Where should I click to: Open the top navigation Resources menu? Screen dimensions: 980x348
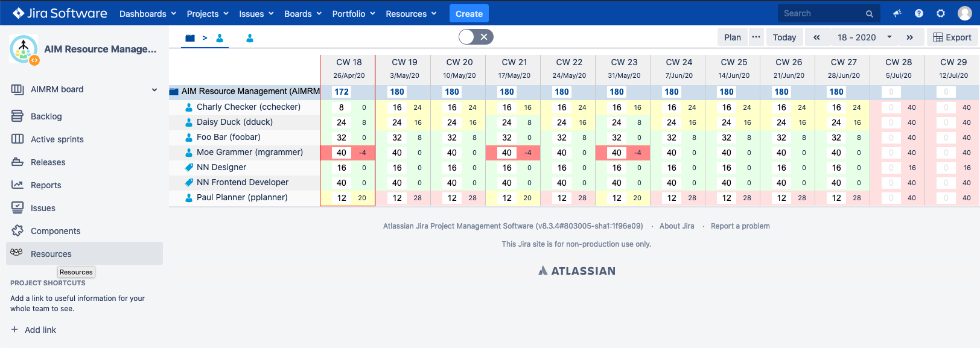[x=411, y=13]
